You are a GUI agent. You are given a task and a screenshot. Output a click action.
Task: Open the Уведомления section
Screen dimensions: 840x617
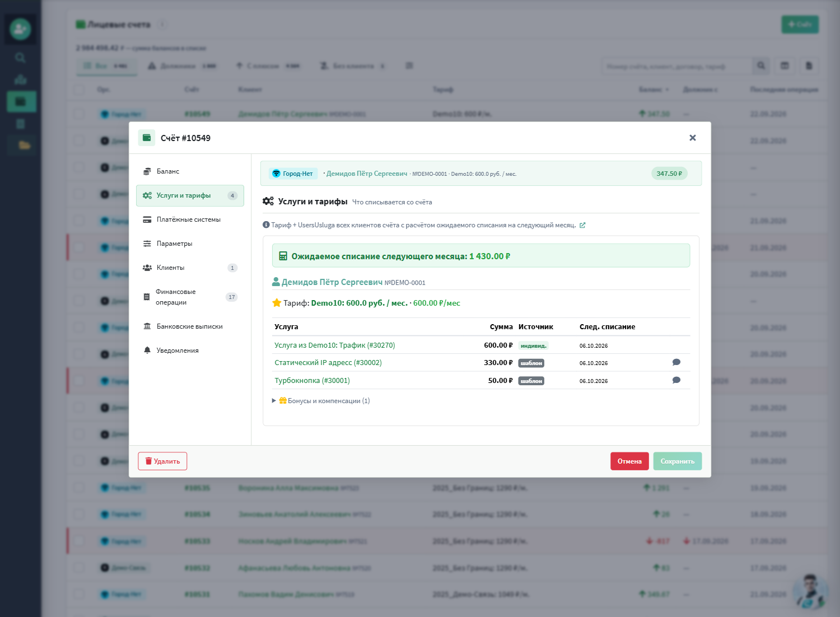pyautogui.click(x=190, y=350)
